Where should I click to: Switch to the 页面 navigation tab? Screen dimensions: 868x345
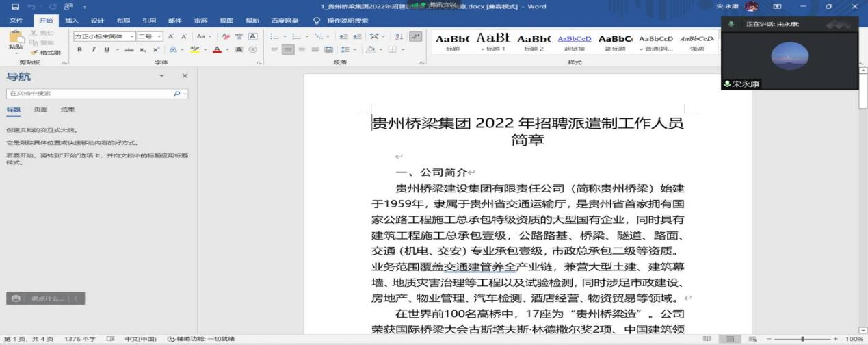click(40, 110)
